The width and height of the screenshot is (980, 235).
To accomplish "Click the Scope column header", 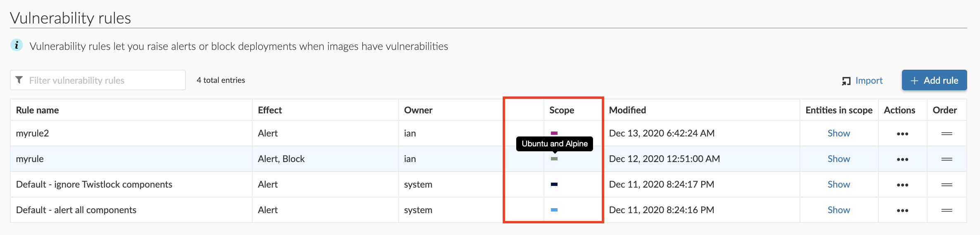I will 562,110.
